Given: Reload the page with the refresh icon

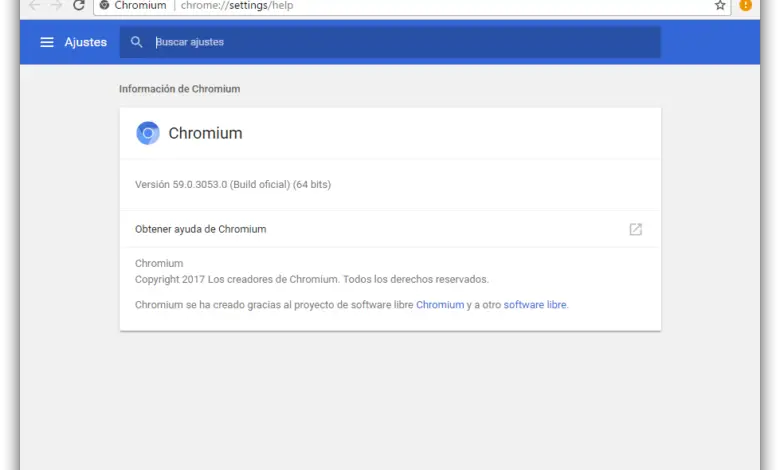Looking at the screenshot, I should (79, 5).
